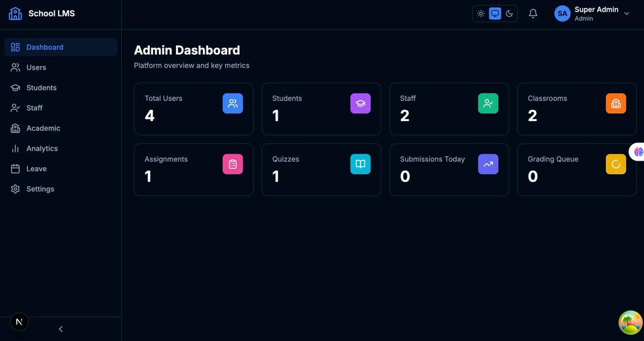Viewport: 644px width, 341px height.
Task: Expand the Super Admin account dropdown chevron
Action: [626, 13]
